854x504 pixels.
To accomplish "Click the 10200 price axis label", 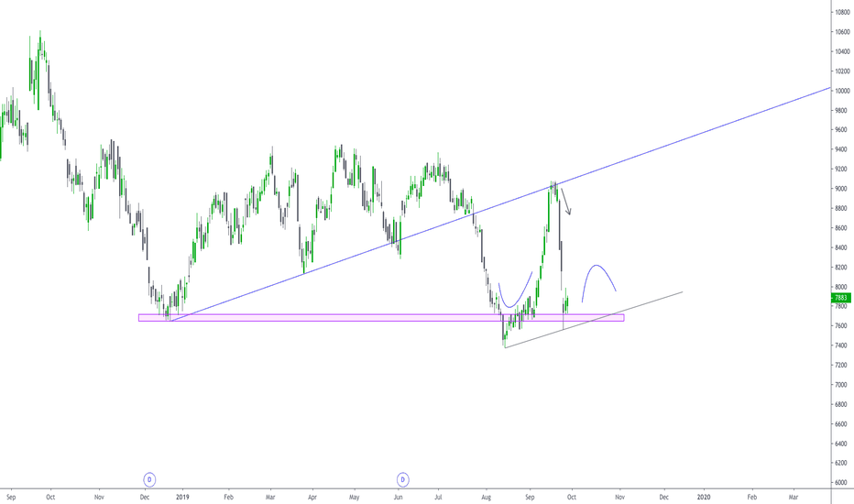I will 842,71.
